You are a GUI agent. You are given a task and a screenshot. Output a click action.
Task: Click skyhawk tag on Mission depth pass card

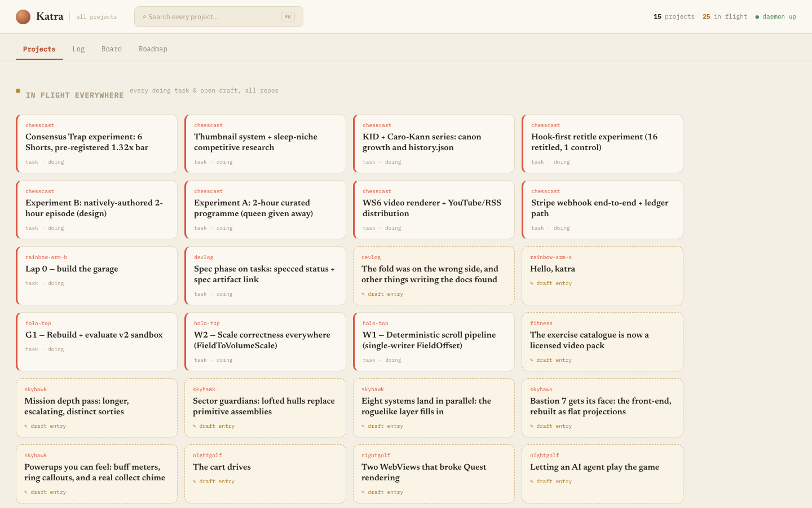pyautogui.click(x=36, y=389)
